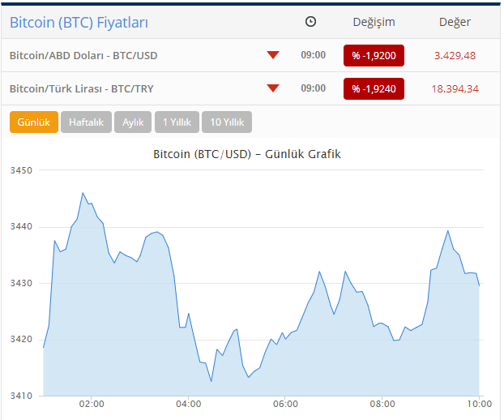Click the chart title Bitcoin (BTC/USD) – Günlük Grafik

coord(247,154)
